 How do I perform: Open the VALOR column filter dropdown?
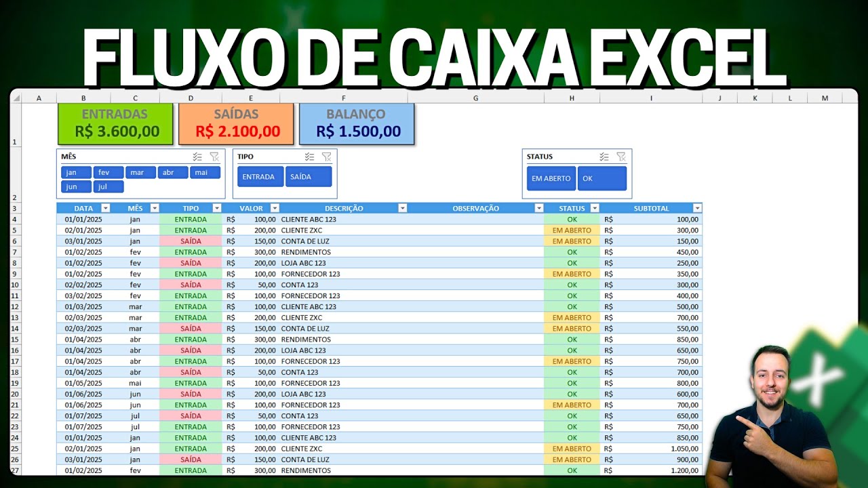(x=275, y=208)
